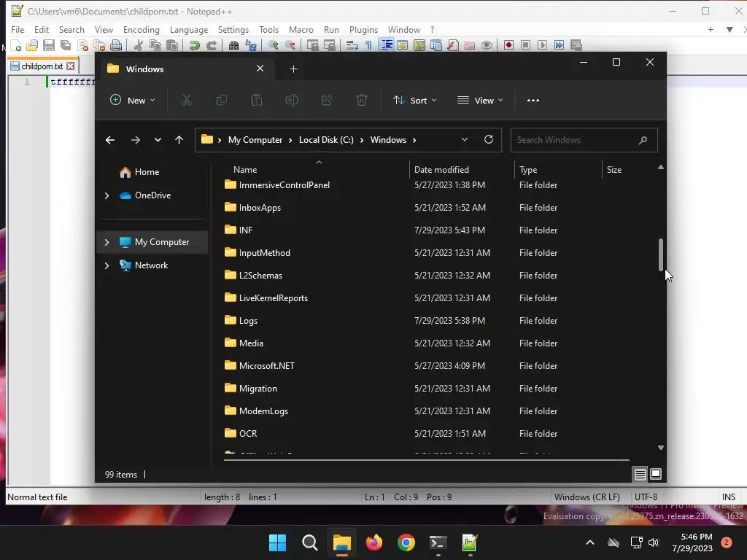Click the Save icon in Notepad++ toolbar

(x=49, y=45)
